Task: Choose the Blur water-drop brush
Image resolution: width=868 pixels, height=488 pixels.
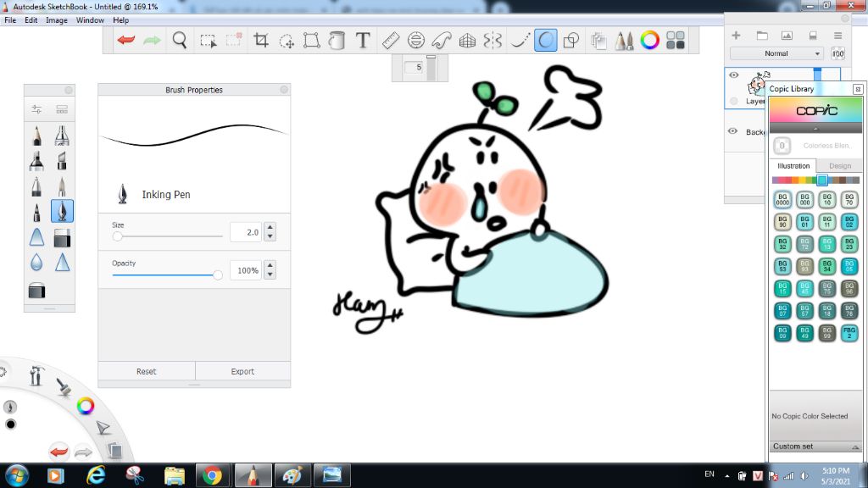Action: coord(36,262)
